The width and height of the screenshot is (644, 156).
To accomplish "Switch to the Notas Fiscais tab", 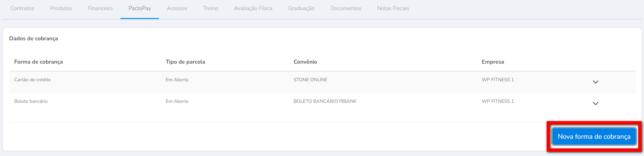I will (393, 8).
